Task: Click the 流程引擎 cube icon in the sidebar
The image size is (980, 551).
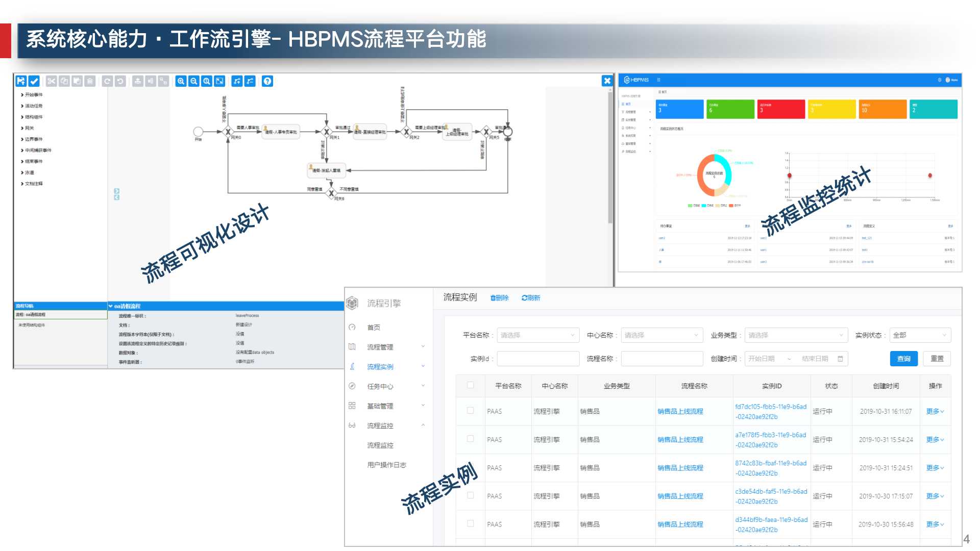Action: (x=352, y=302)
